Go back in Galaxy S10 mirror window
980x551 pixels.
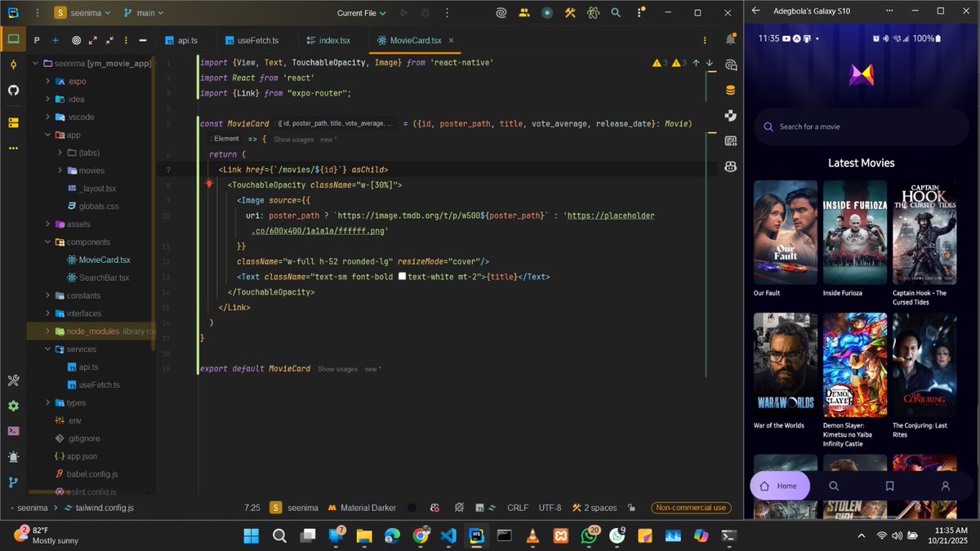pos(755,11)
